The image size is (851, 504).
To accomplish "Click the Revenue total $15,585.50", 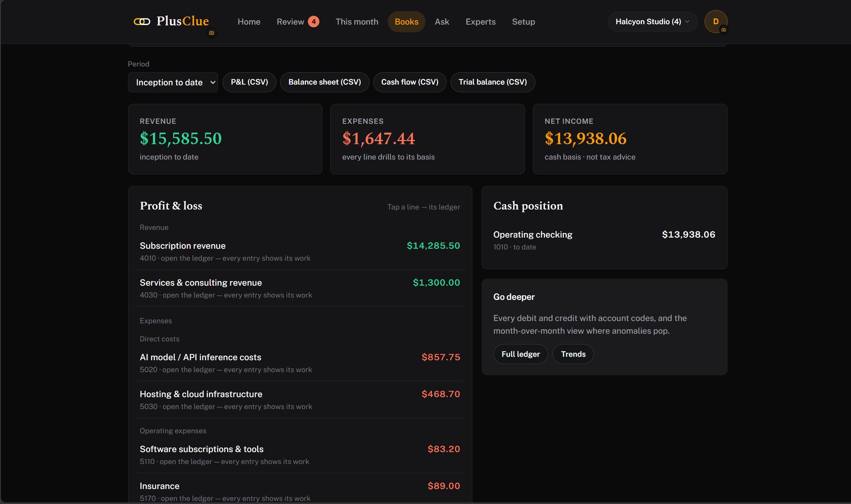I will click(181, 138).
